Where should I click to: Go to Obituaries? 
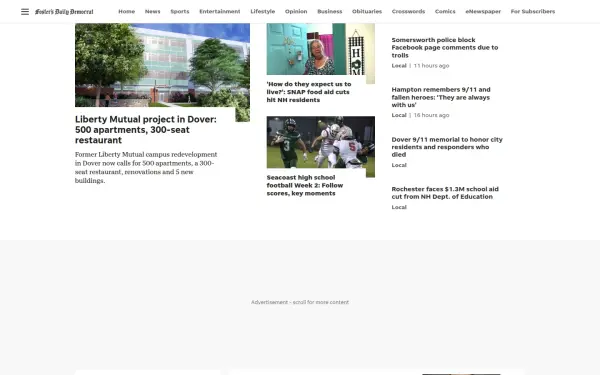pos(367,11)
